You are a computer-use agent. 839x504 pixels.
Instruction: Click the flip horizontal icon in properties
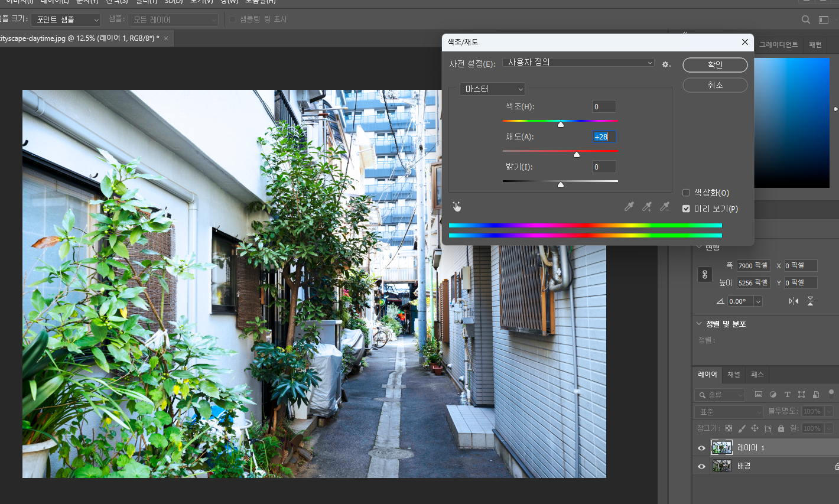[794, 301]
